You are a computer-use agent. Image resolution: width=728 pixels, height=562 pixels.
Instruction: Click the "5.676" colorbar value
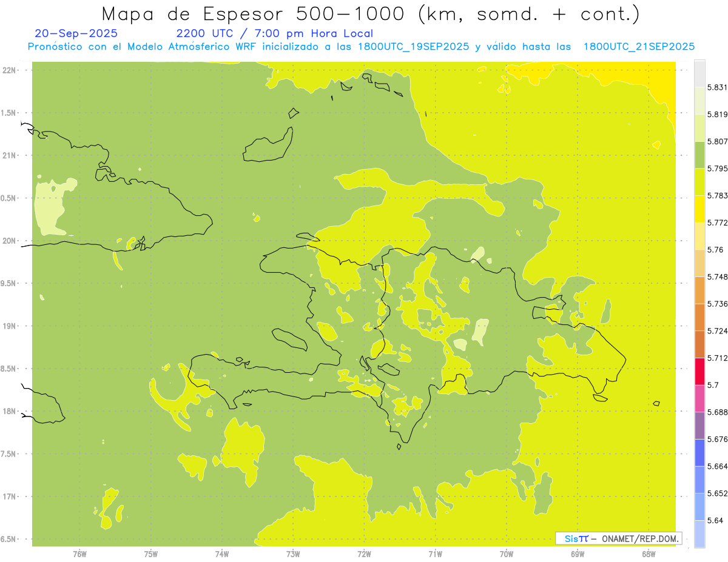717,439
